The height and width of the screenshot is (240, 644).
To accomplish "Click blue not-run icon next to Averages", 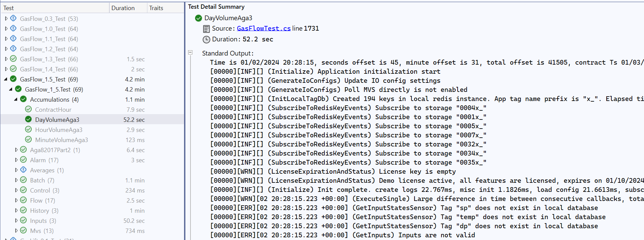I will 24,170.
